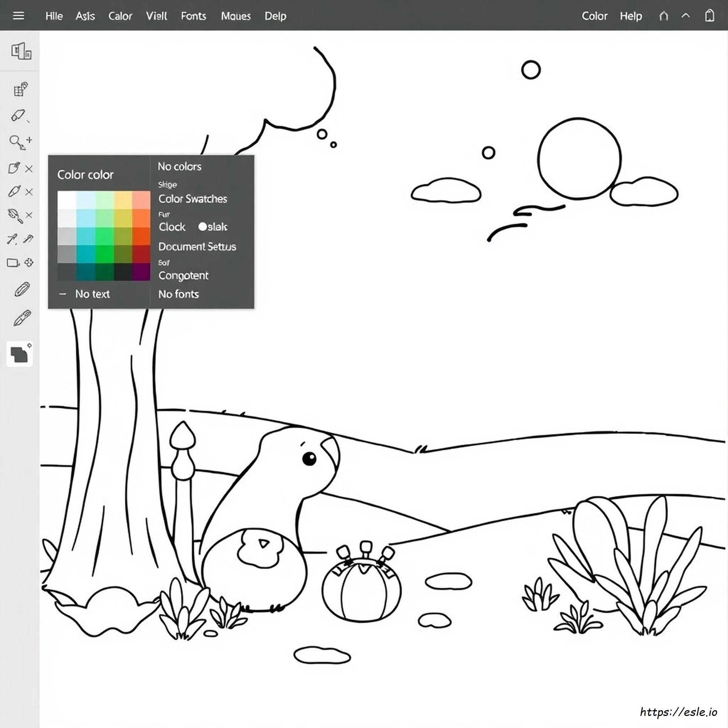
Task: Click the No text label
Action: tap(92, 294)
